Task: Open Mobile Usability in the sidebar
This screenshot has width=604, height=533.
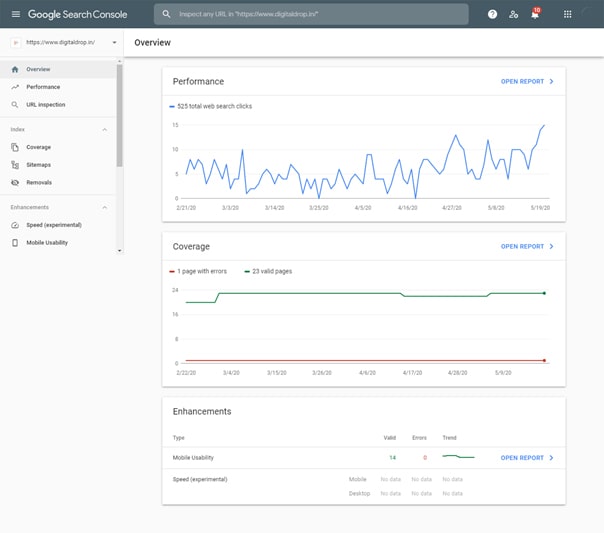Action: [58, 243]
